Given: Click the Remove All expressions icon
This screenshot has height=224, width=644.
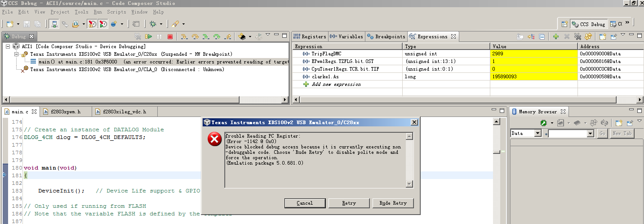Looking at the screenshot, I should (577, 36).
